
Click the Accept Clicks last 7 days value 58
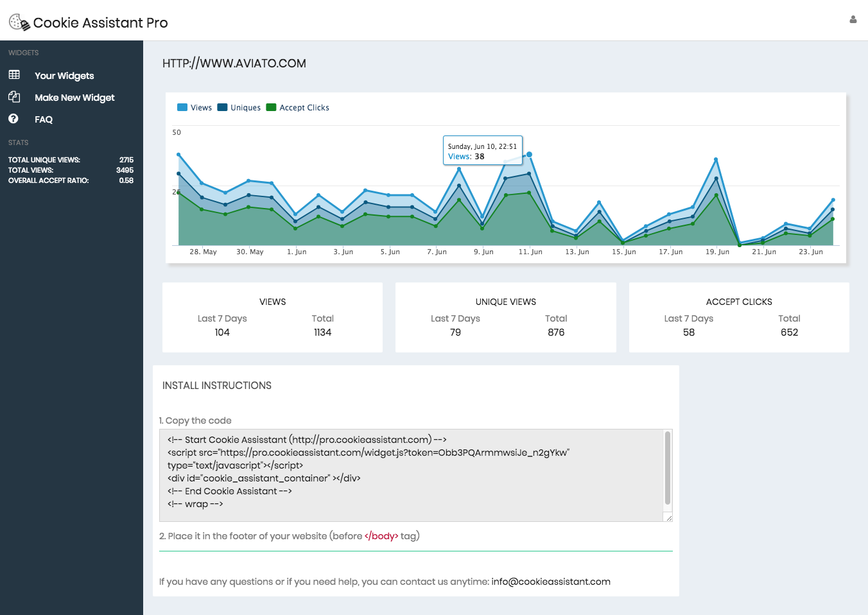689,333
